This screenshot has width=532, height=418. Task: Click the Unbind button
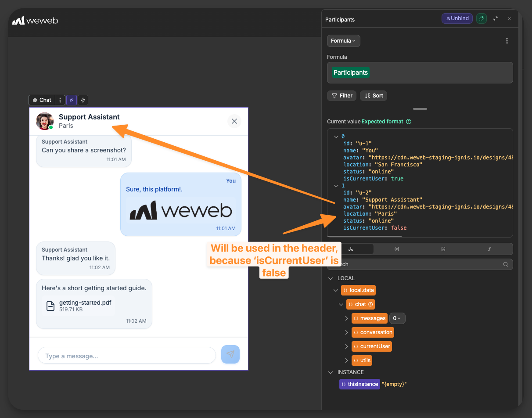457,18
